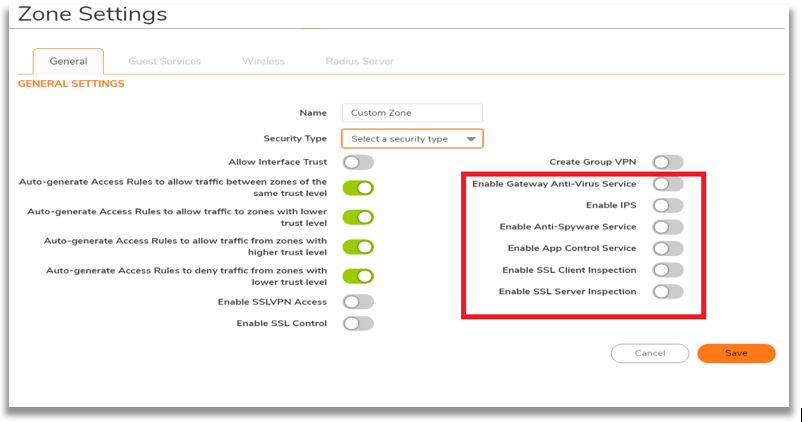Click the Zone Settings title text
The image size is (810, 422).
[92, 14]
